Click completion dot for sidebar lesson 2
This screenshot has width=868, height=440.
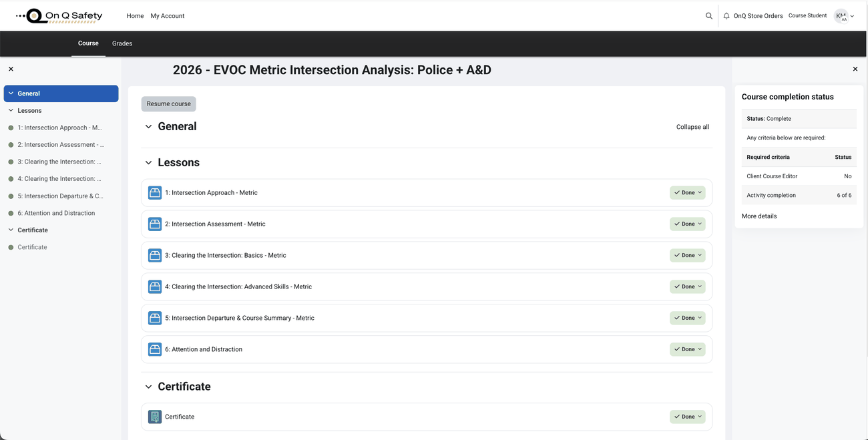(11, 145)
